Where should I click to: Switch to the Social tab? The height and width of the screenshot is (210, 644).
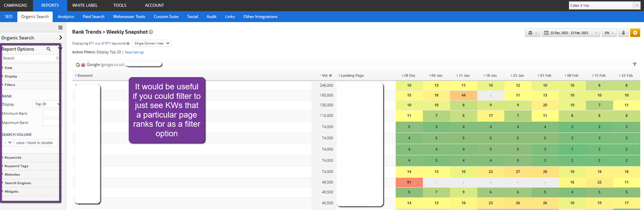coord(193,17)
